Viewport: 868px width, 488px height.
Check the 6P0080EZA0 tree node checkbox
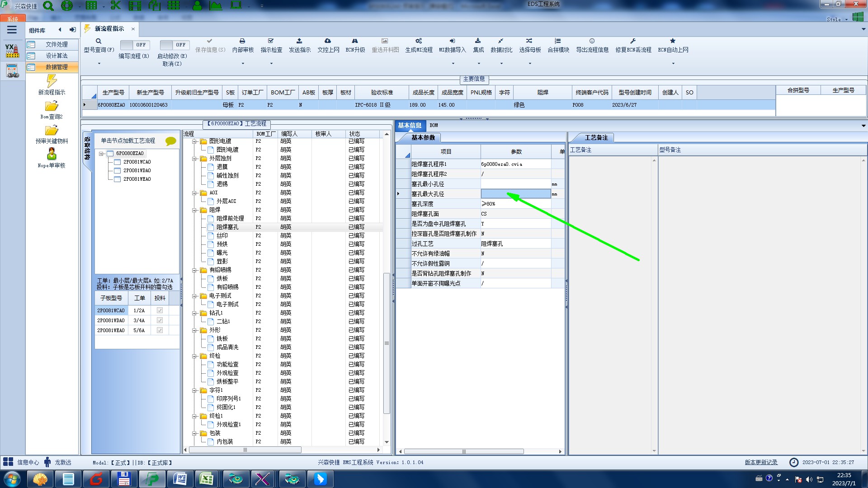110,154
